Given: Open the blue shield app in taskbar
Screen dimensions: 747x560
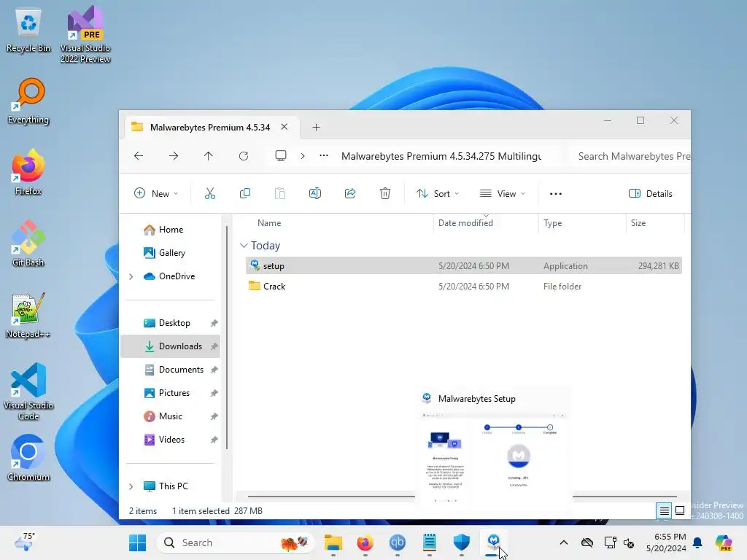Looking at the screenshot, I should [461, 542].
